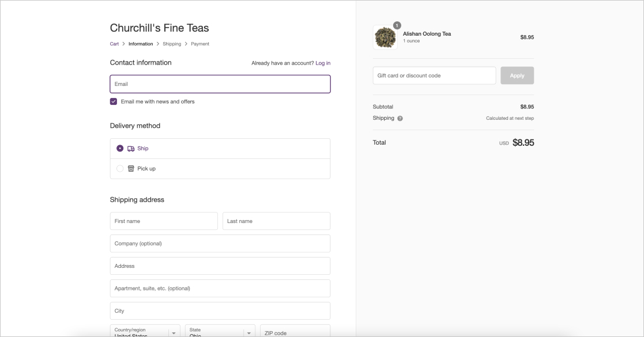Go to Cart in the breadcrumb
The image size is (644, 337).
pyautogui.click(x=114, y=44)
